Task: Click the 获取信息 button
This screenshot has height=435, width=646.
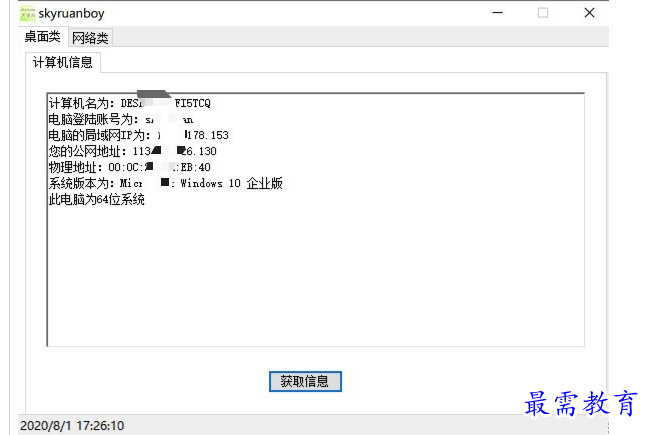Action: click(x=305, y=381)
